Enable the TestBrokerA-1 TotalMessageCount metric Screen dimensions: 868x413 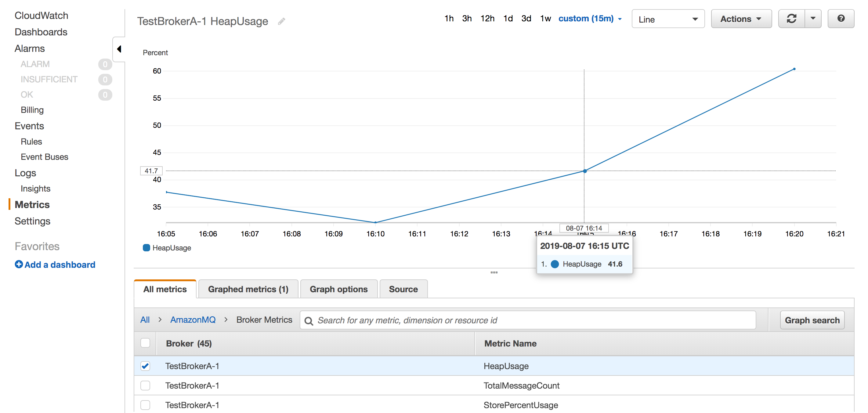click(145, 386)
